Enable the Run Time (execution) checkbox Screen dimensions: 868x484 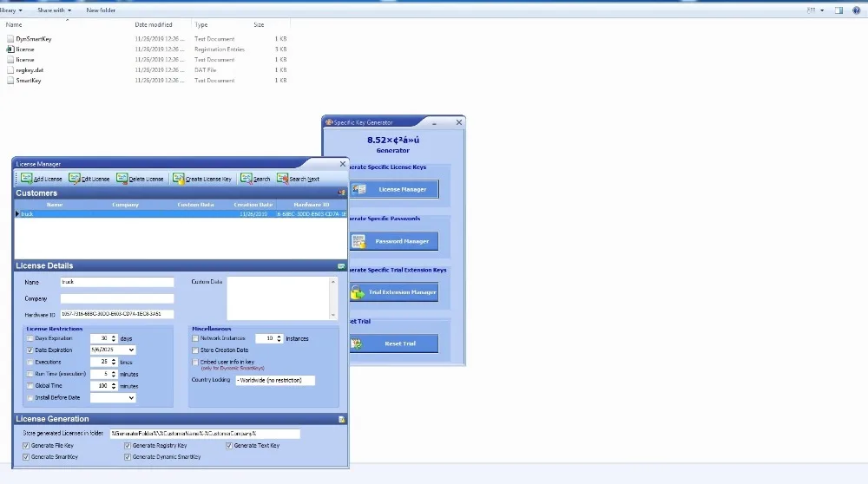click(x=30, y=374)
